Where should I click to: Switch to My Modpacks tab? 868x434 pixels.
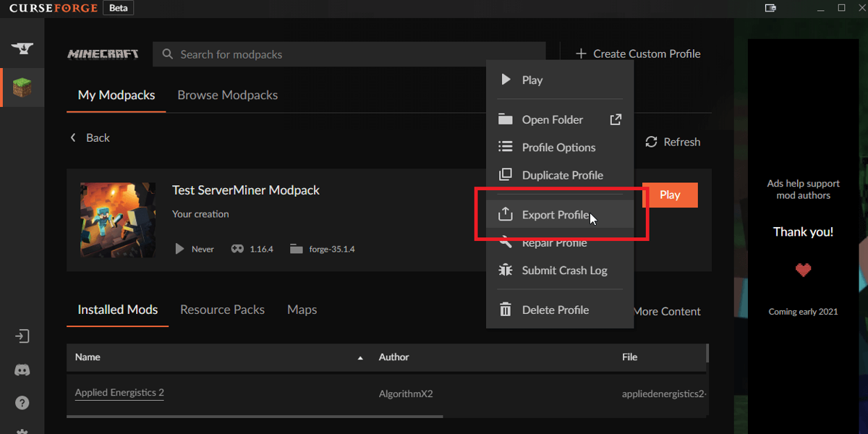pos(116,95)
